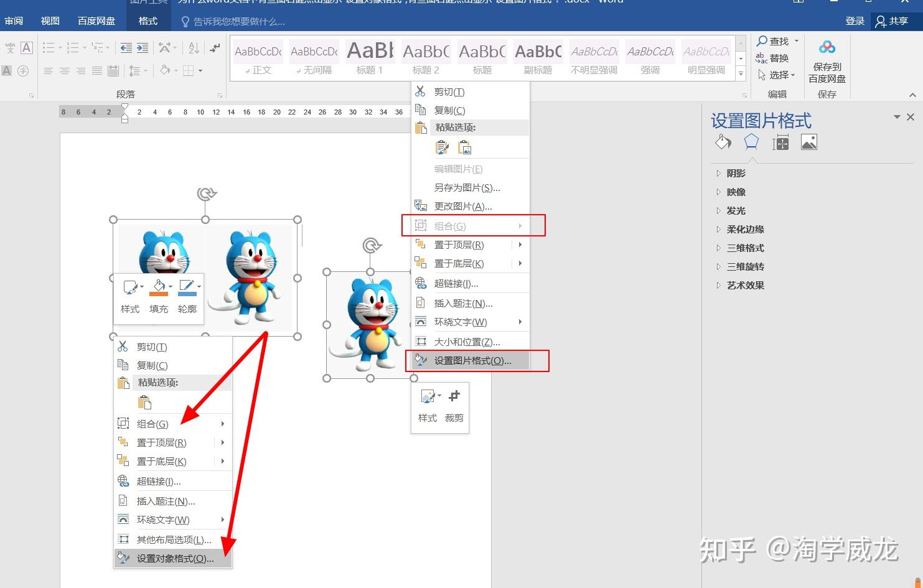Toggle character shading (grey A)
The image size is (923, 588).
7,71
